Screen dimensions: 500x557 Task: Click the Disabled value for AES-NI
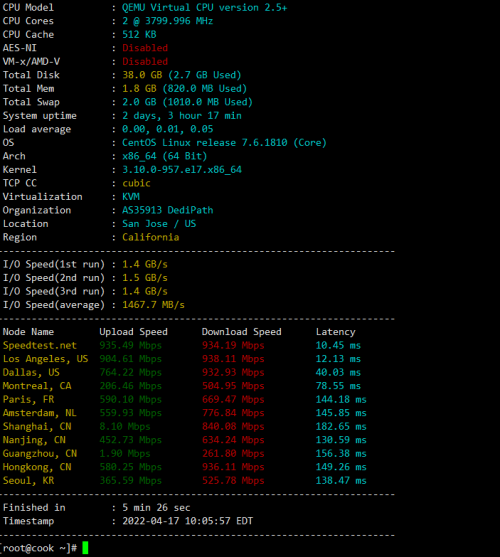[x=145, y=48]
